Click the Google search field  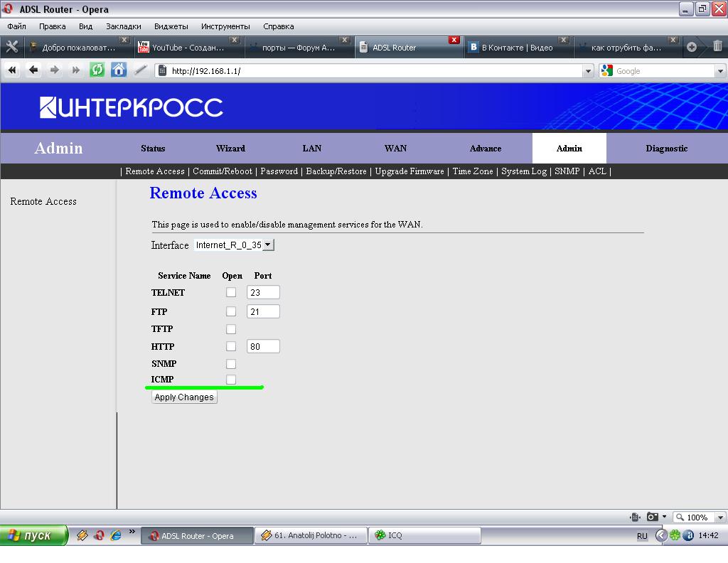[664, 71]
